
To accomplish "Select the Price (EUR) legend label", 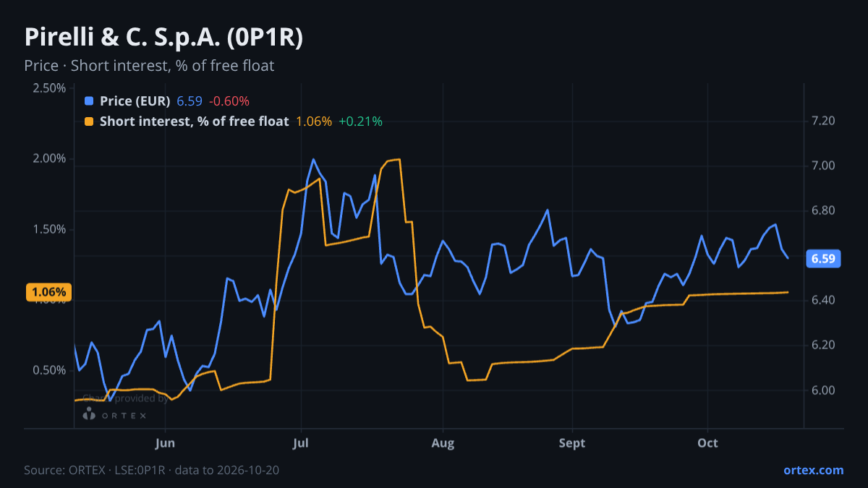I will tap(135, 101).
